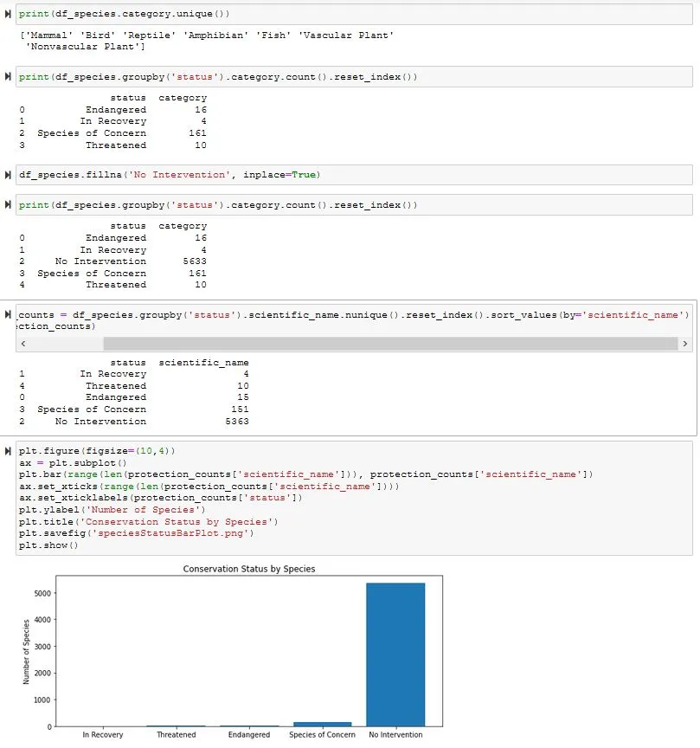Click the 5363 count in output
This screenshot has height=748, width=700.
click(x=237, y=422)
